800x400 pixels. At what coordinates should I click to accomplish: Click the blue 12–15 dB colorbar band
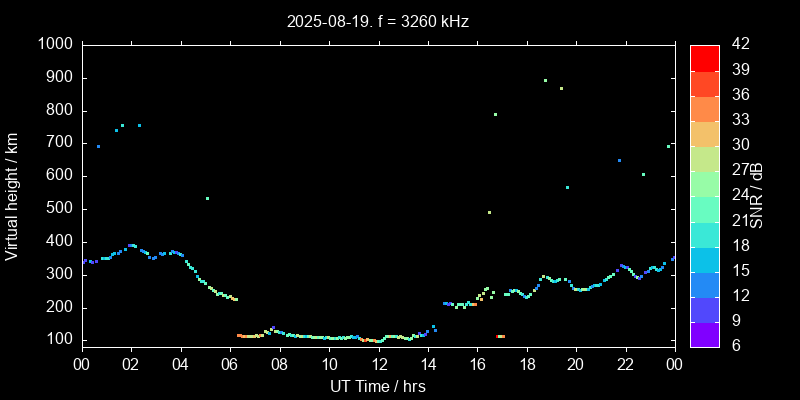coord(704,285)
